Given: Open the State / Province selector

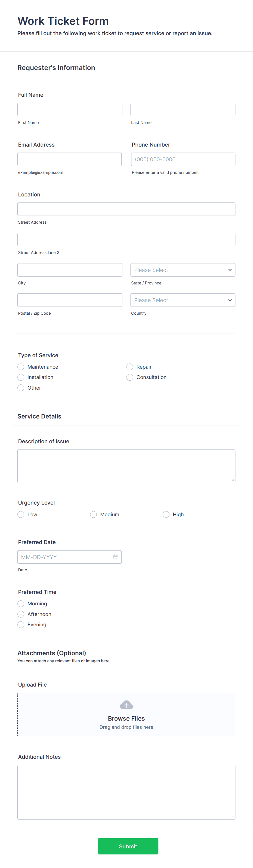Looking at the screenshot, I should pyautogui.click(x=183, y=269).
